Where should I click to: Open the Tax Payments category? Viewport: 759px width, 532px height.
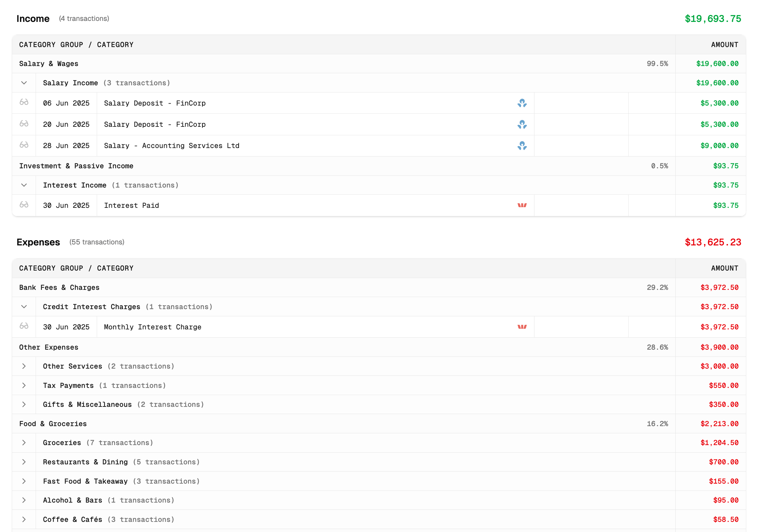[24, 385]
